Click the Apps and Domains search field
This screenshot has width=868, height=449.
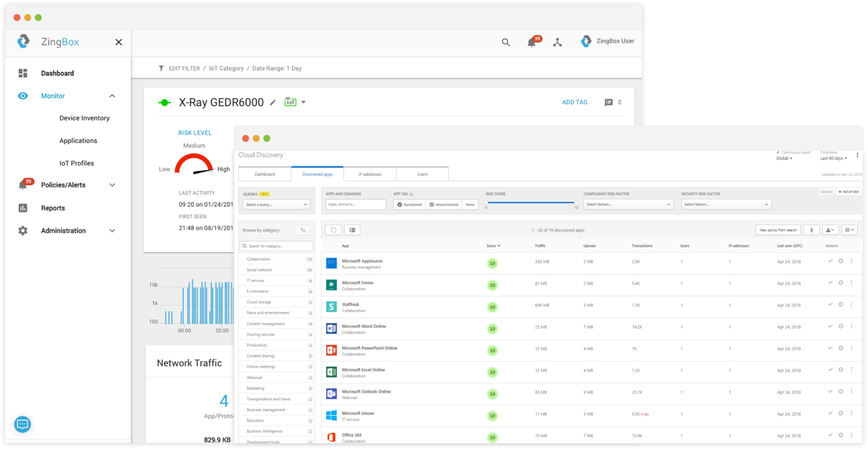[x=356, y=204]
